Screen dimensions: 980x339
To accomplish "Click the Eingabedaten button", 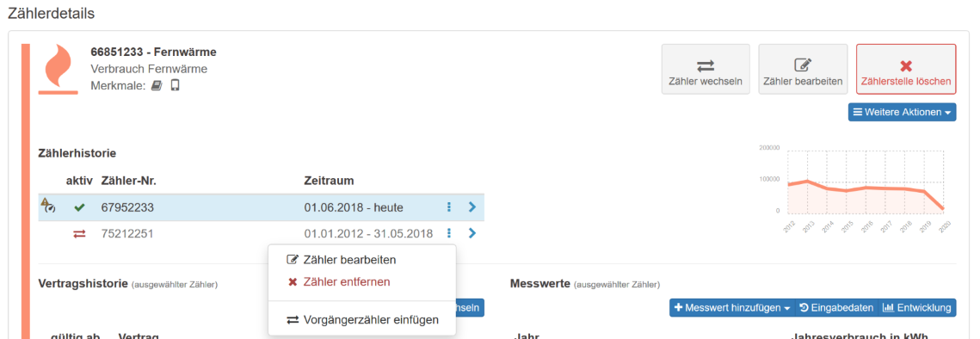I will coord(836,308).
